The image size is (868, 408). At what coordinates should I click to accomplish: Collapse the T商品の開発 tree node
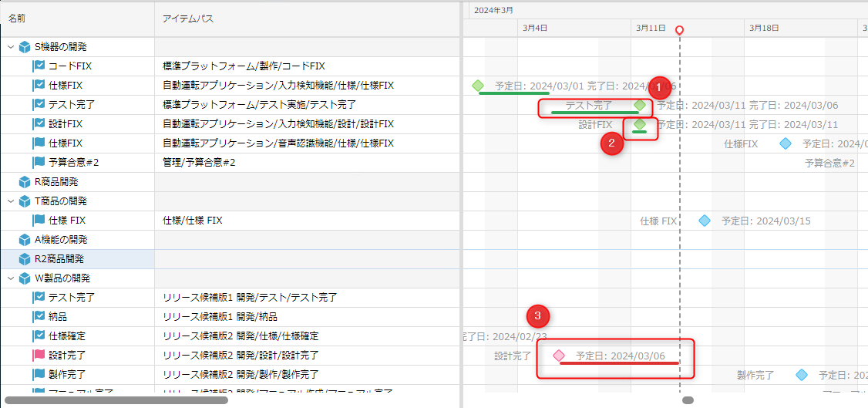[x=11, y=201]
